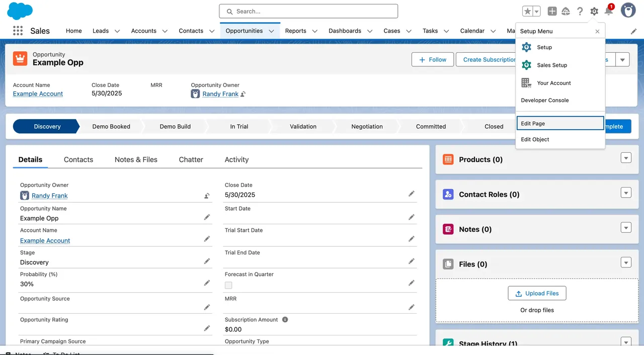Close the Setup Menu panel
Viewport: 644px width, 355px height.
[597, 31]
